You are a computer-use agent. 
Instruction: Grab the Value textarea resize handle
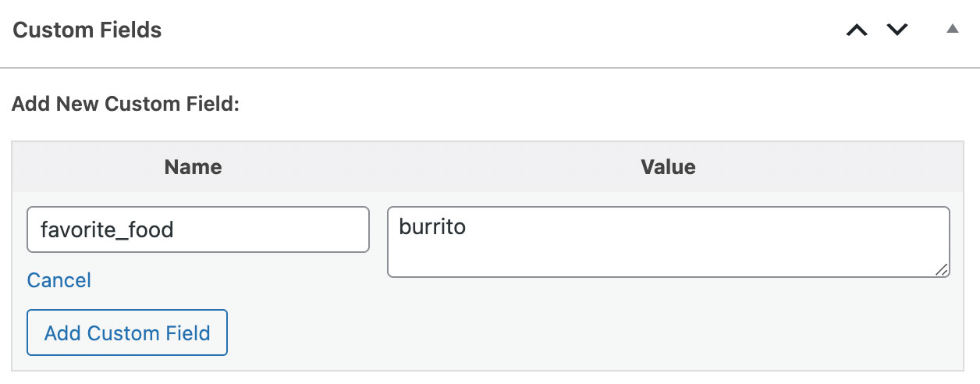tap(942, 269)
